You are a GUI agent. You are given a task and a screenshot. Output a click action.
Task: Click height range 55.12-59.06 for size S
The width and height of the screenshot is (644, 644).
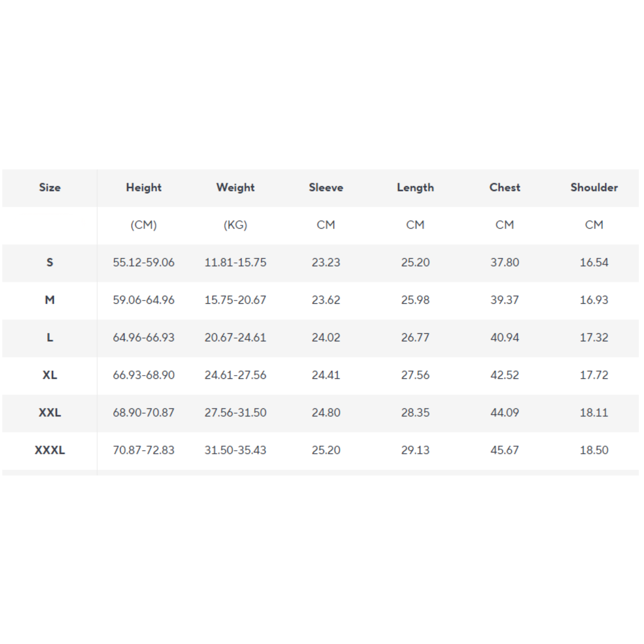tap(143, 262)
